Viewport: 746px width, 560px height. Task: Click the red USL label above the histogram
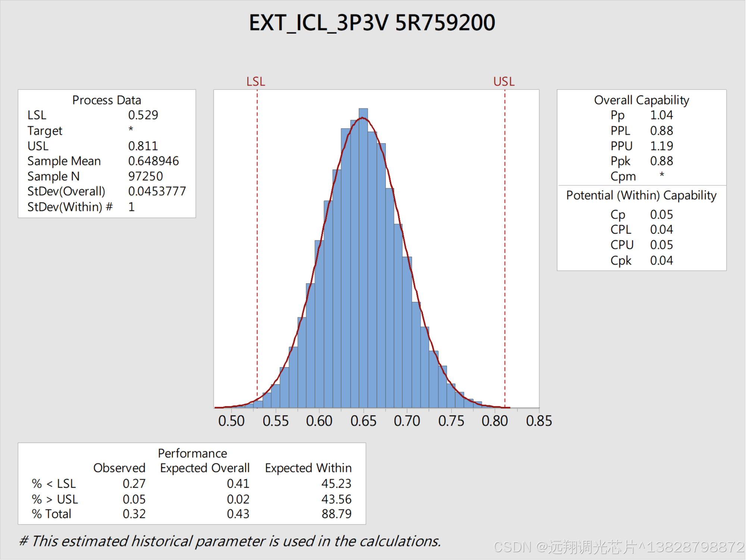pos(504,81)
